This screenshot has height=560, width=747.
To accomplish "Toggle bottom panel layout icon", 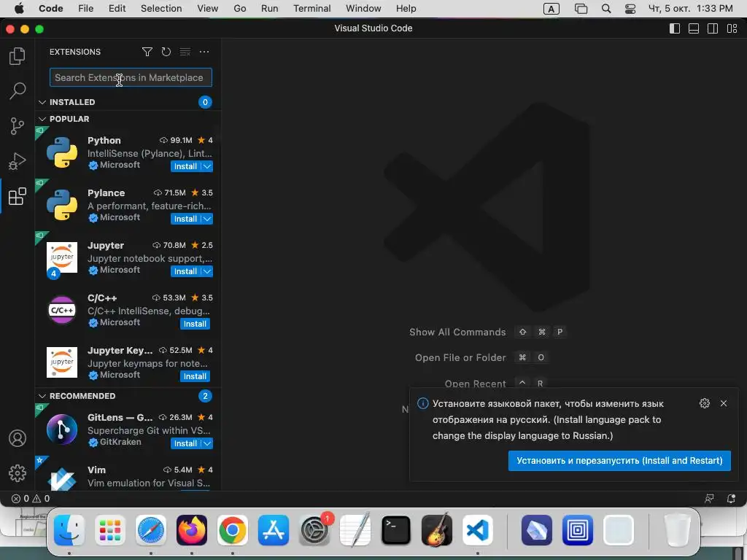I will click(694, 28).
